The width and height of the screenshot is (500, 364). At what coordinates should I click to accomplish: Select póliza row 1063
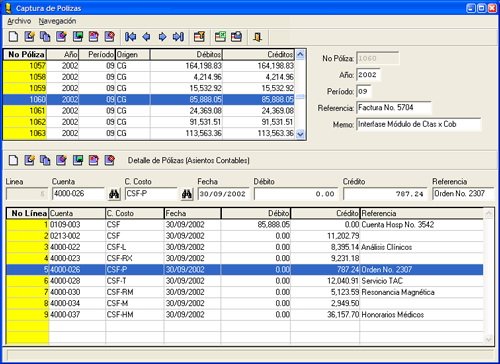tap(149, 133)
